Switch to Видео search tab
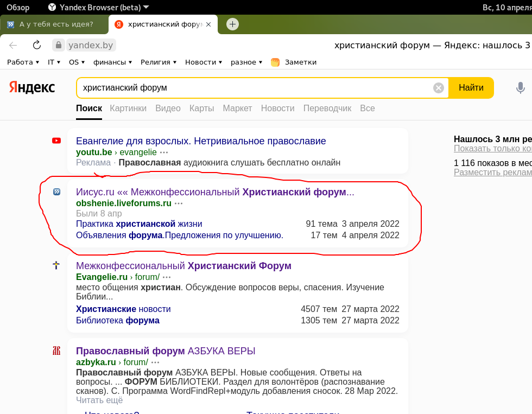Image resolution: width=532 pixels, height=414 pixels. coord(168,108)
